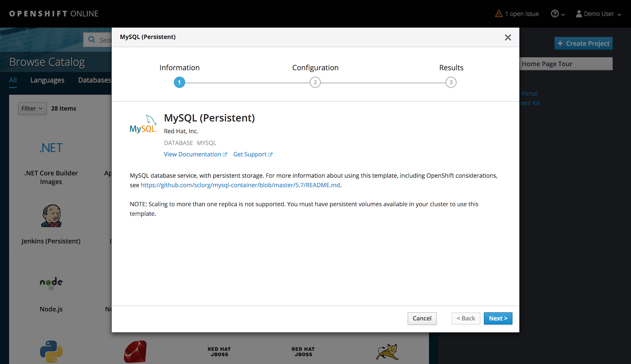
Task: Jump to wizard step 2 Configuration circle
Action: 315,82
